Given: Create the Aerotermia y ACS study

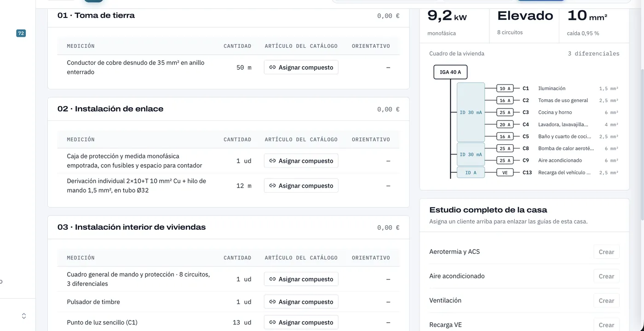Looking at the screenshot, I should pos(606,252).
